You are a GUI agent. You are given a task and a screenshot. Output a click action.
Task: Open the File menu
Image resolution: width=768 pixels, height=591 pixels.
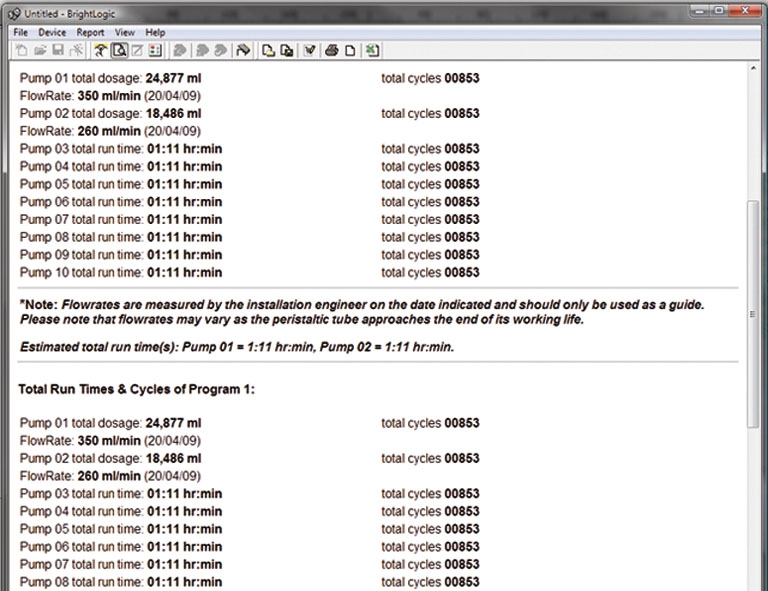pyautogui.click(x=21, y=32)
